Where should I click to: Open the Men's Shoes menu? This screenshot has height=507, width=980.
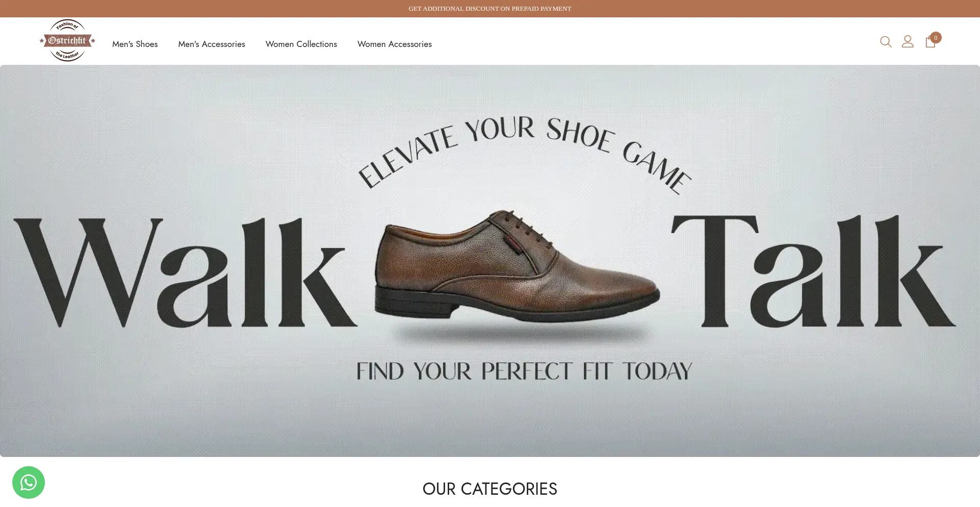[x=135, y=44]
